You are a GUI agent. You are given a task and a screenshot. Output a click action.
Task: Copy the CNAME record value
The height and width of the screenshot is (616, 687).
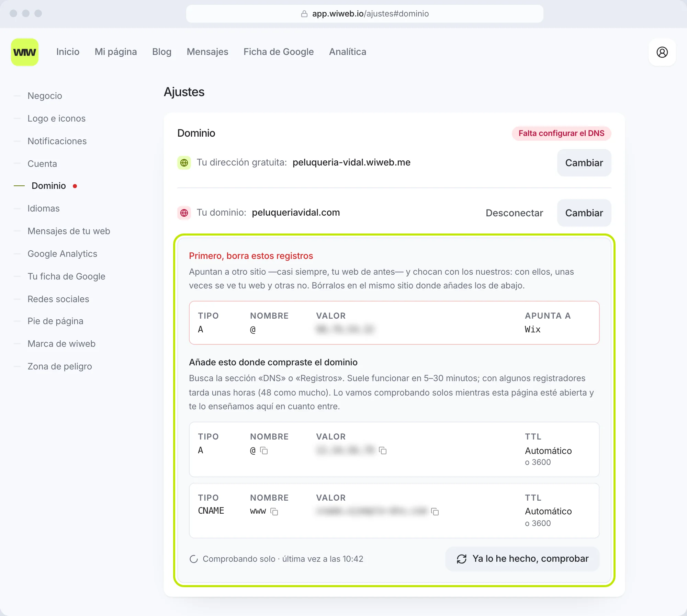click(x=435, y=512)
